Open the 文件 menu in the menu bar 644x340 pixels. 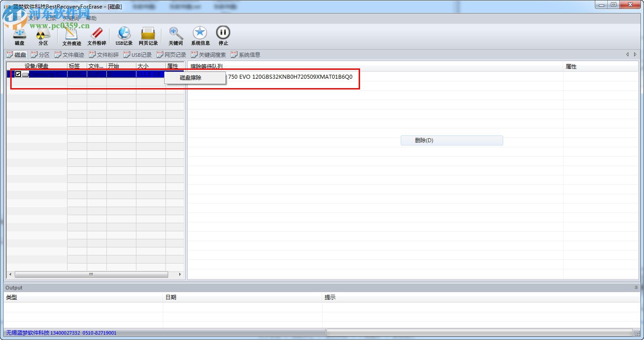click(x=34, y=18)
